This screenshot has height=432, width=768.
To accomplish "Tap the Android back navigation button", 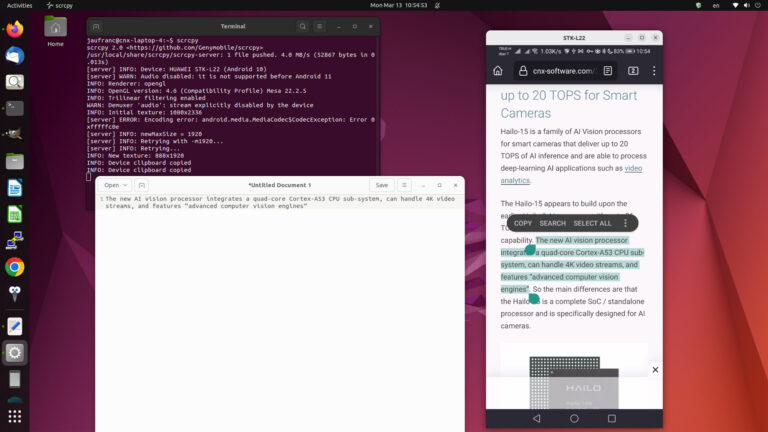I will (x=536, y=418).
